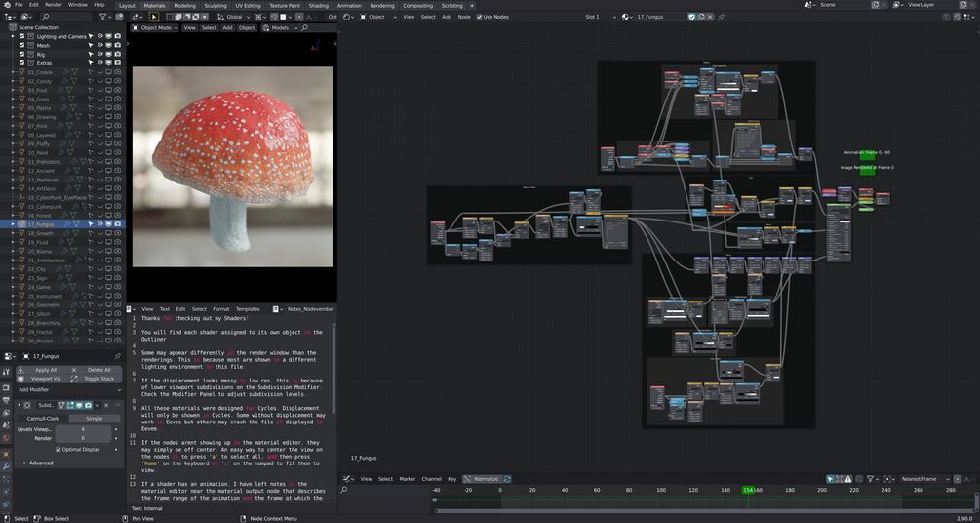This screenshot has width=980, height=523.
Task: Click the Delete All modifiers button
Action: [x=95, y=370]
